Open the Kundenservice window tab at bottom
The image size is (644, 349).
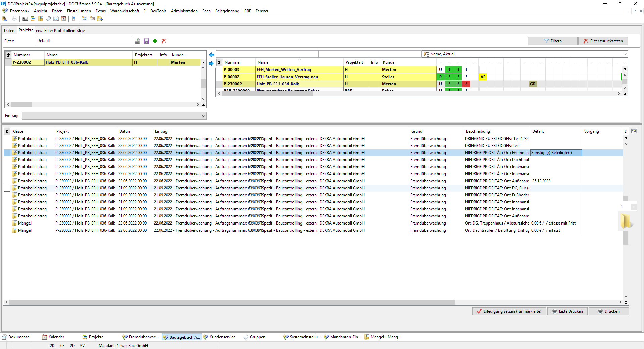click(x=219, y=337)
